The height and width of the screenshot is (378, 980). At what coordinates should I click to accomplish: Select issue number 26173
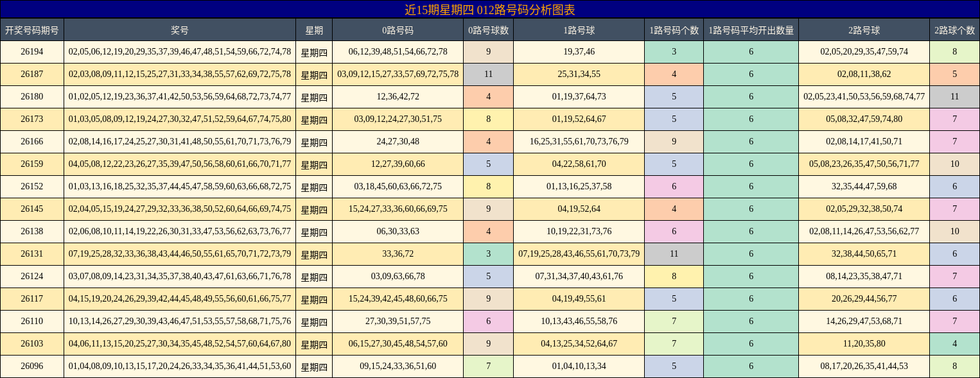click(x=32, y=119)
